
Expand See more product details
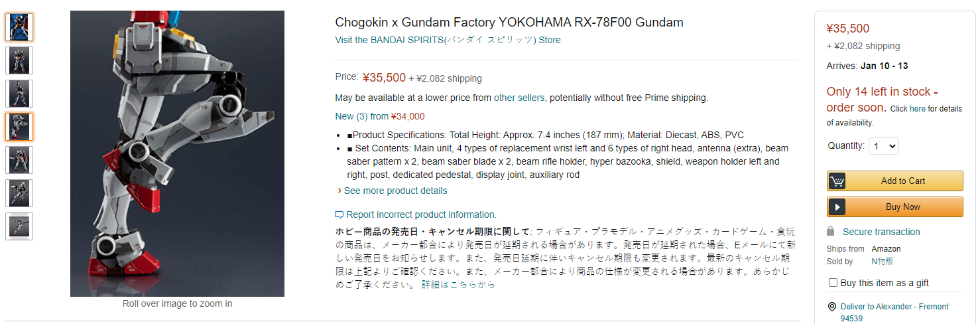395,191
